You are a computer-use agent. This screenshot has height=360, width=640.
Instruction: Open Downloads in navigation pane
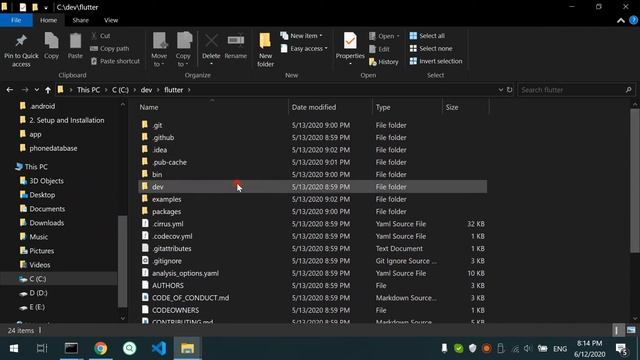pyautogui.click(x=42, y=223)
